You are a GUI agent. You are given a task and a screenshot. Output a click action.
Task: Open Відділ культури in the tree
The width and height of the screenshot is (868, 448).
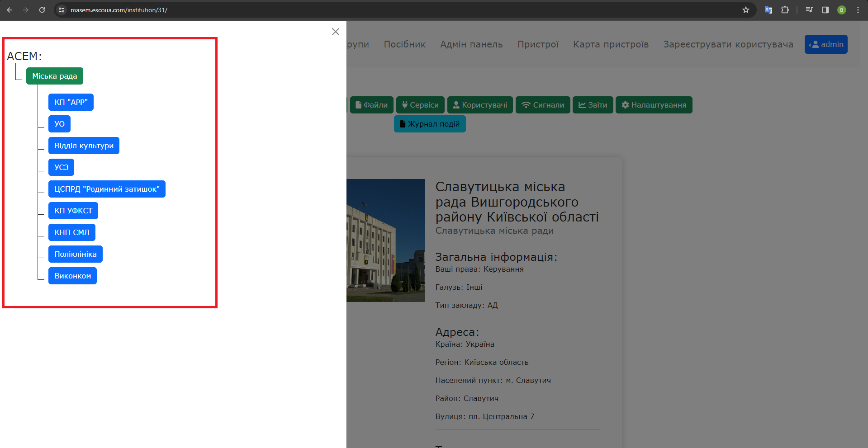pos(84,146)
